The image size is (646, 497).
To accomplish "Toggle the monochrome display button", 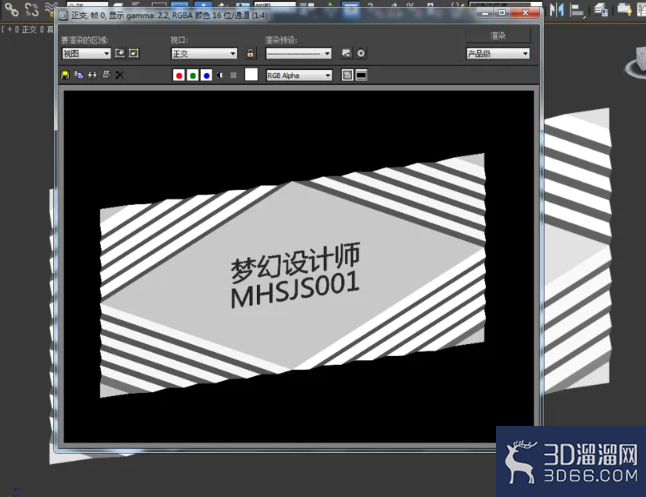I will coord(233,75).
